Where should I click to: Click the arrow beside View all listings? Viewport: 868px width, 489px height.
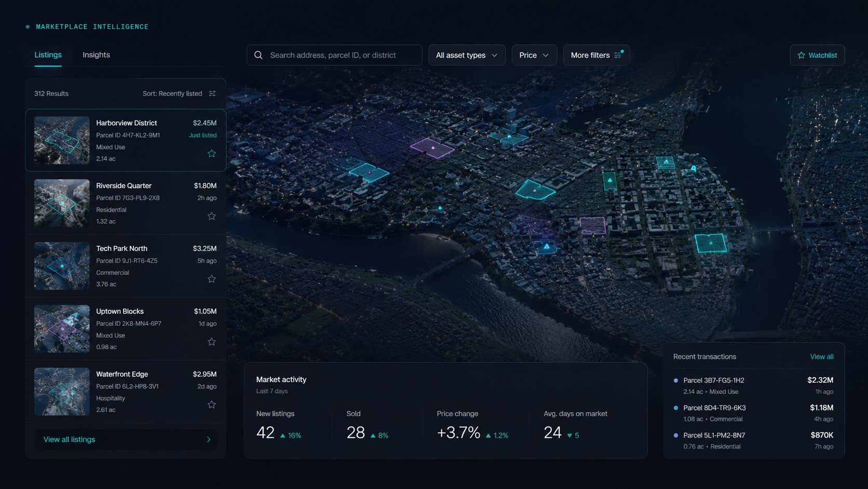coord(209,440)
